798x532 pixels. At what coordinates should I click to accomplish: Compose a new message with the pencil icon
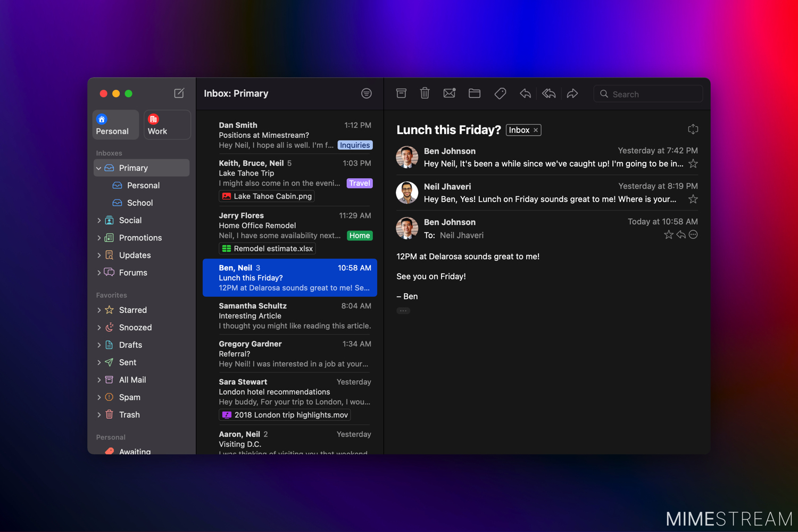pos(179,93)
